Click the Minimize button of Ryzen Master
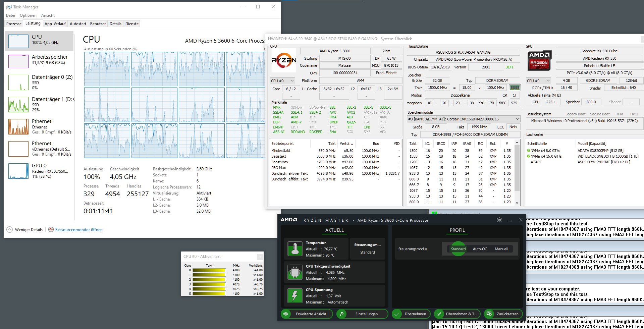644x329 pixels. coord(510,220)
